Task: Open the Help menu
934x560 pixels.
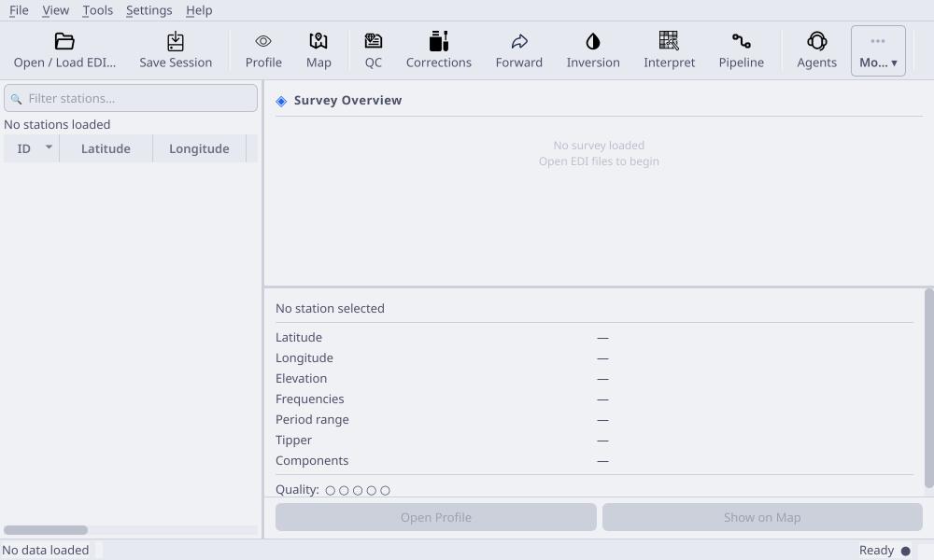Action: [199, 10]
